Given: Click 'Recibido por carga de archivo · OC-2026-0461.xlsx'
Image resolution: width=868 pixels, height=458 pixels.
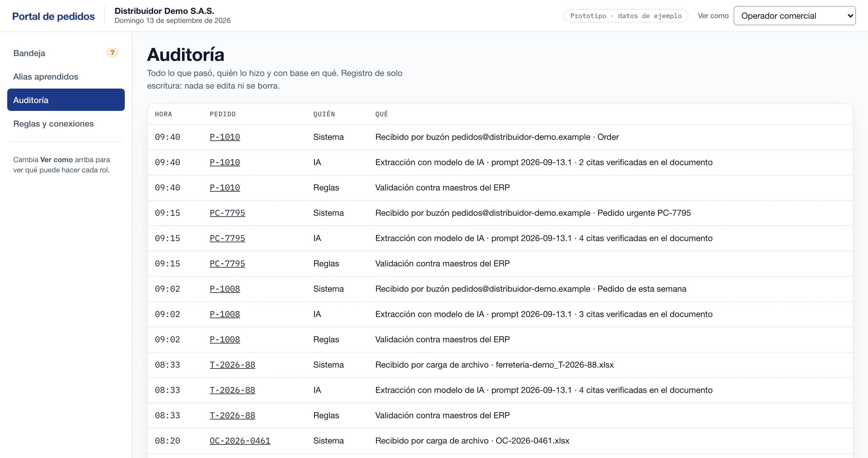Looking at the screenshot, I should pos(472,441).
